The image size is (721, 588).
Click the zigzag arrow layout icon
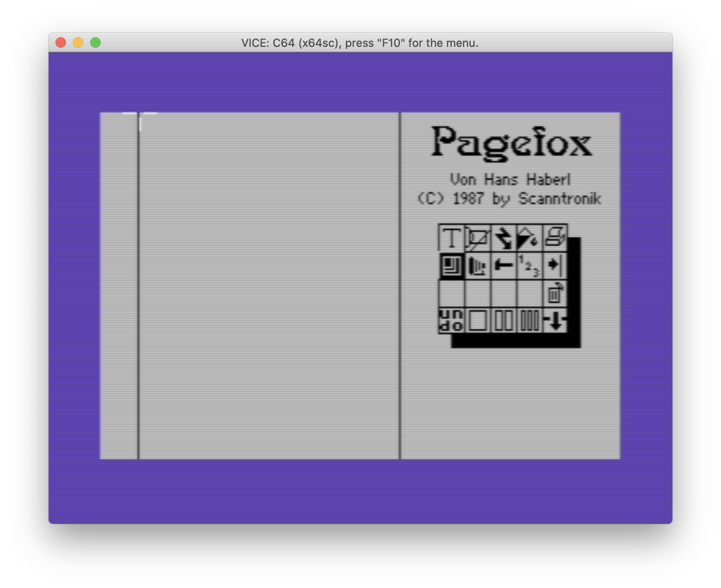[503, 238]
